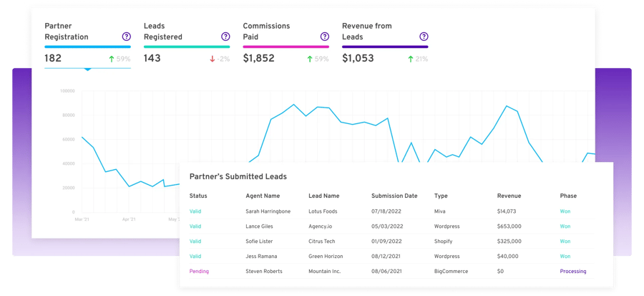Sort by the Phase column header
The width and height of the screenshot is (644, 296).
pos(568,196)
